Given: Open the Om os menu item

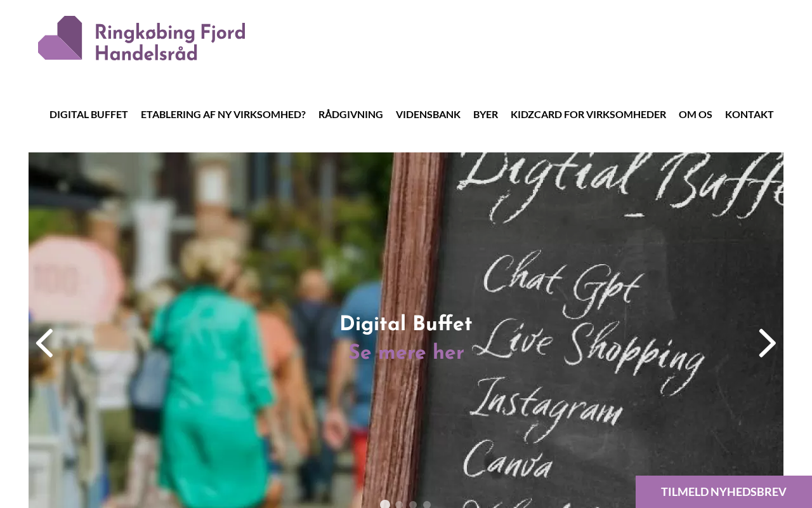Looking at the screenshot, I should 695,114.
